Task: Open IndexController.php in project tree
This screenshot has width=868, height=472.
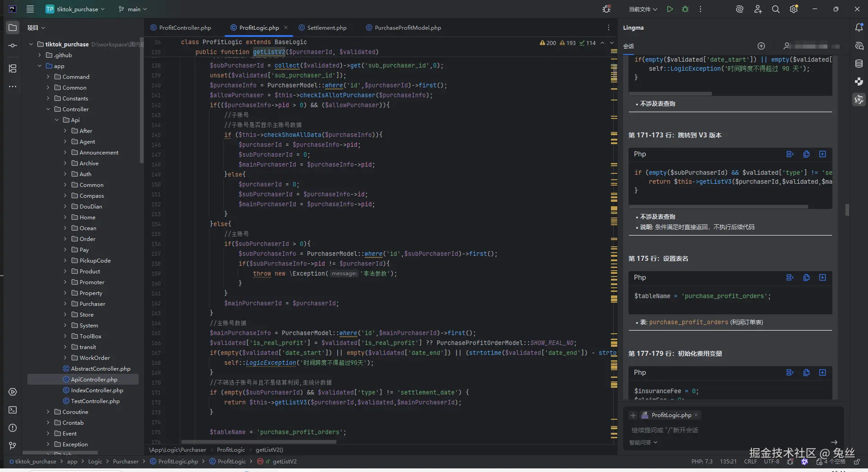Action: (97, 390)
